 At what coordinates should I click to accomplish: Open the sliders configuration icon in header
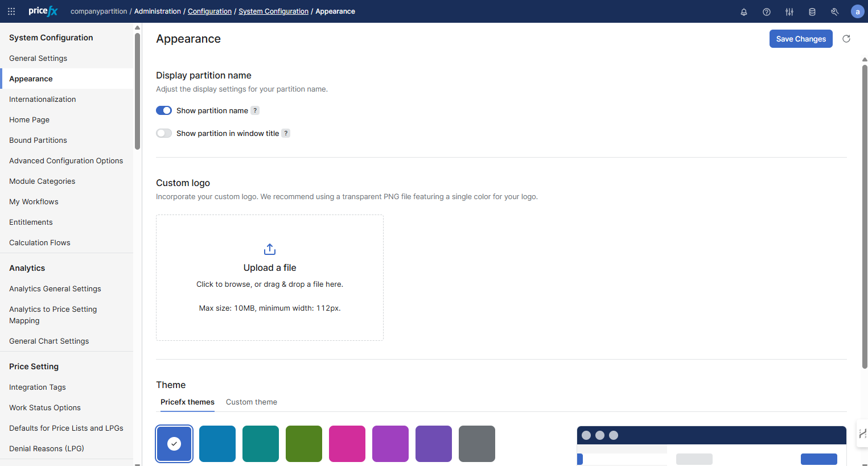789,12
